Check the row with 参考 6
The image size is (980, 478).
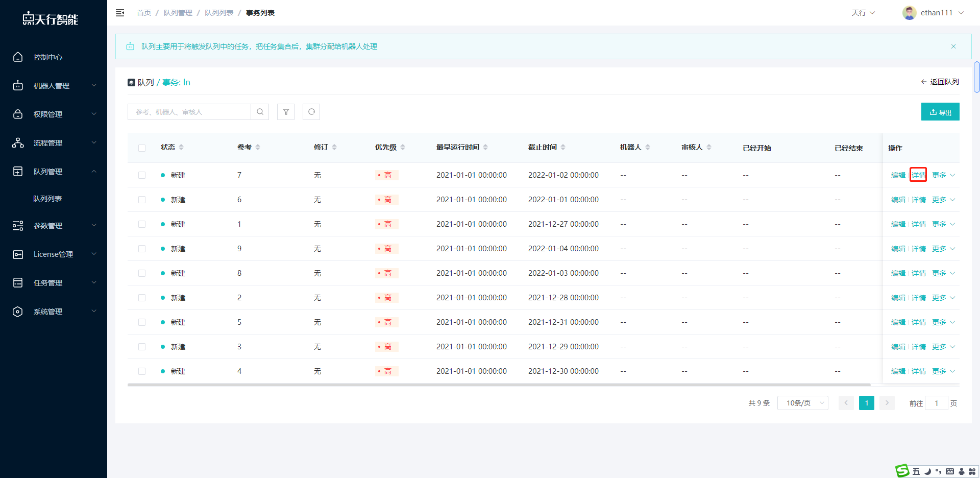[142, 200]
